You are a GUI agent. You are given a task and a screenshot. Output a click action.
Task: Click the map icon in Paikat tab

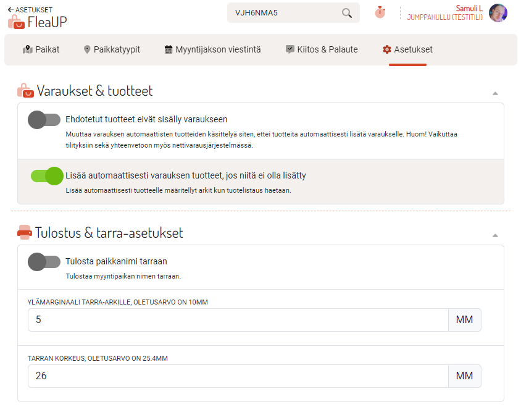(x=27, y=49)
